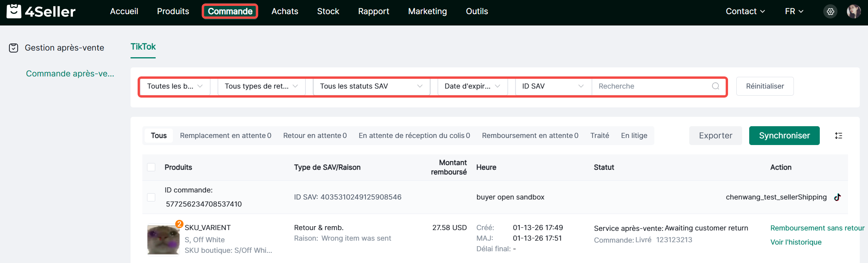
Task: Click the Gestion après-vente sidebar icon
Action: [14, 48]
